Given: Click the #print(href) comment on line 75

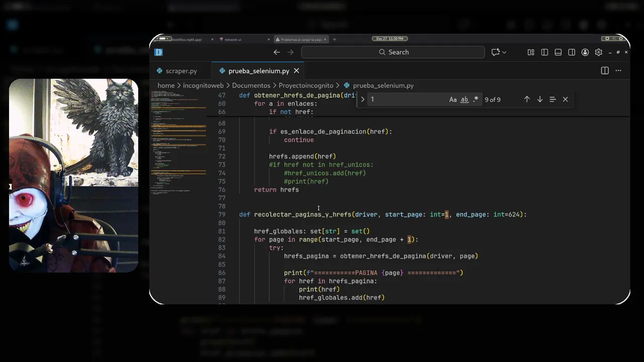Looking at the screenshot, I should pos(306,182).
